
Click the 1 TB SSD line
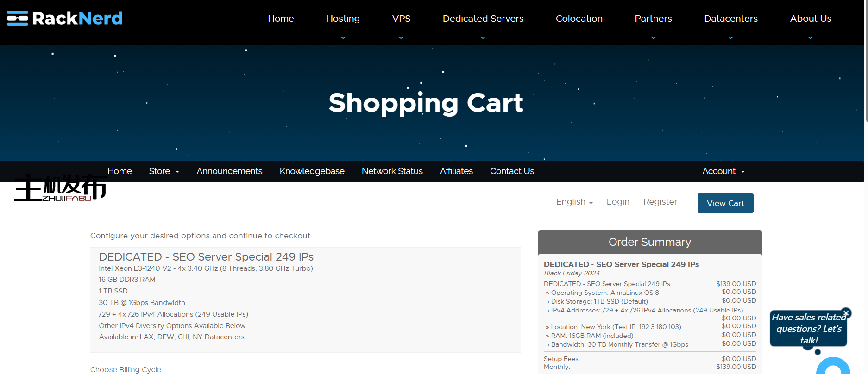pyautogui.click(x=113, y=291)
